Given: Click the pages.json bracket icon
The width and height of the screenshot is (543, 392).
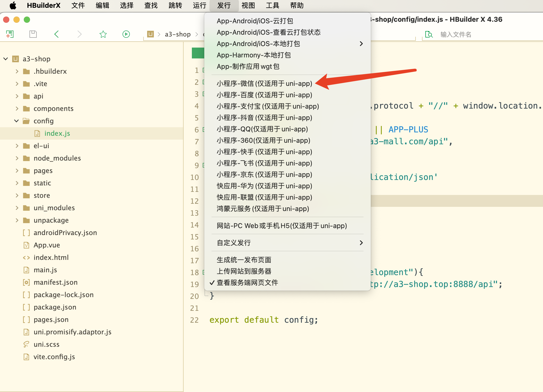Looking at the screenshot, I should (x=26, y=320).
